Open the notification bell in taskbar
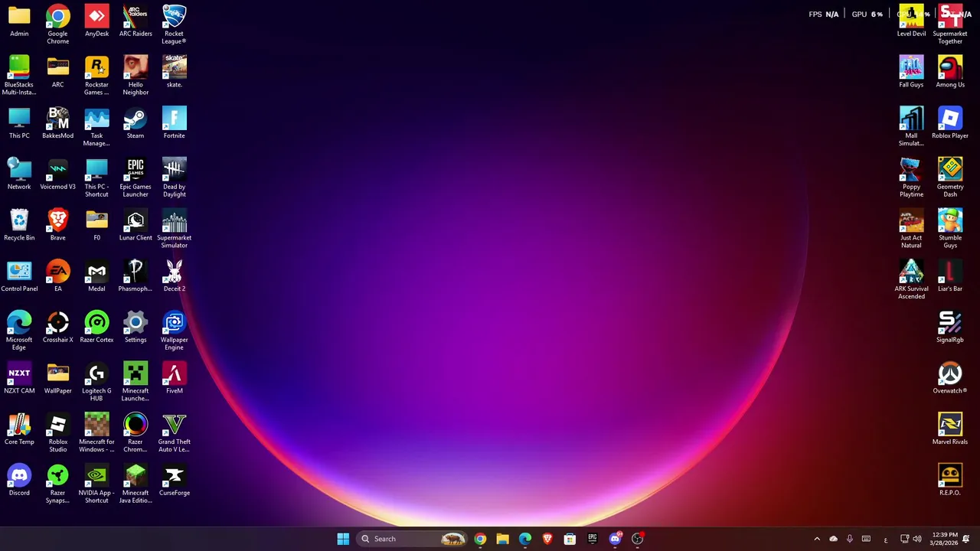The height and width of the screenshot is (551, 980). (966, 539)
